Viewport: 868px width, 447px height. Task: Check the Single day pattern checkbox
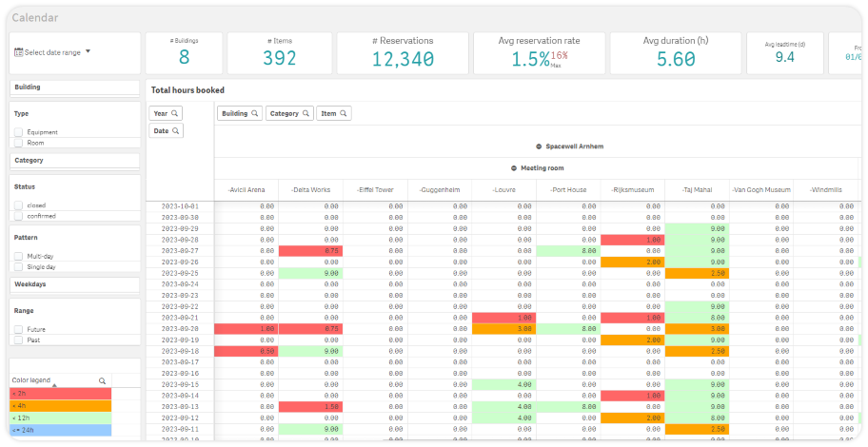[19, 266]
